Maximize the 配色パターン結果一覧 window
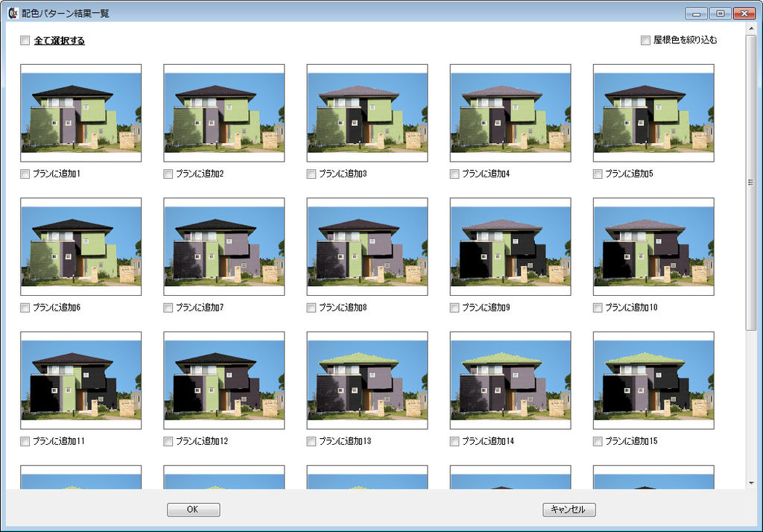The height and width of the screenshot is (532, 763). [x=721, y=13]
